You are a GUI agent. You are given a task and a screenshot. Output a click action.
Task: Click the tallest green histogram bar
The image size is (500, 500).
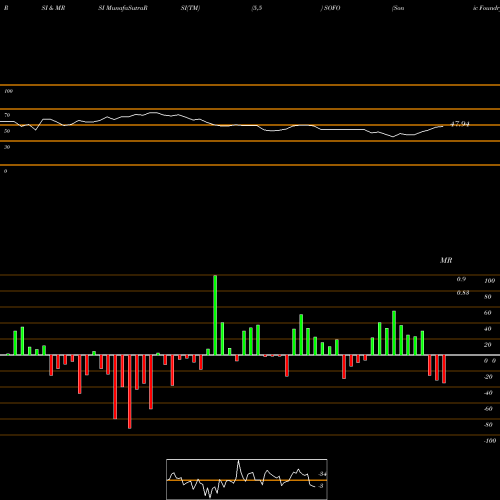click(215, 315)
